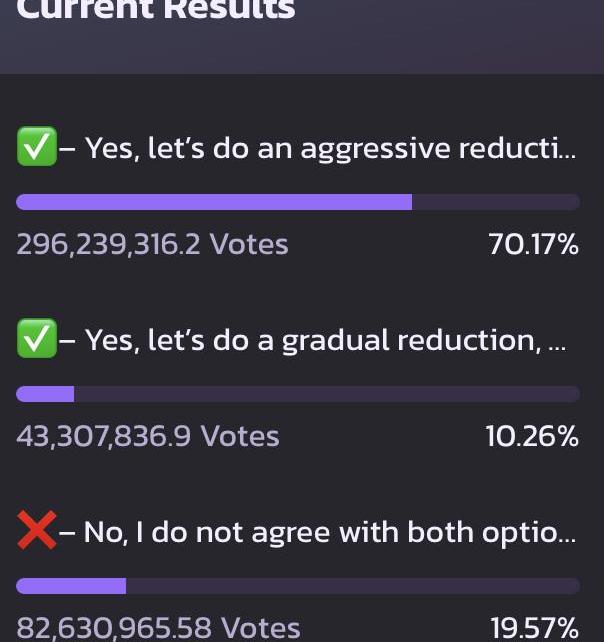Expand the truncated gradual reduction text ellipsis
This screenshot has height=642, width=604.
point(557,344)
